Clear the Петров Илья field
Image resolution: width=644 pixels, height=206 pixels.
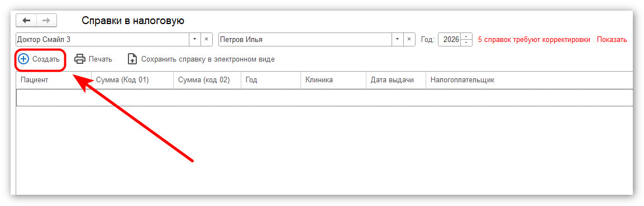tap(409, 40)
